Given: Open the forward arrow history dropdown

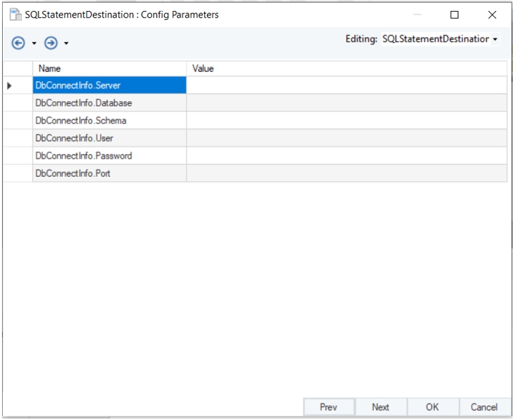Looking at the screenshot, I should tap(66, 44).
